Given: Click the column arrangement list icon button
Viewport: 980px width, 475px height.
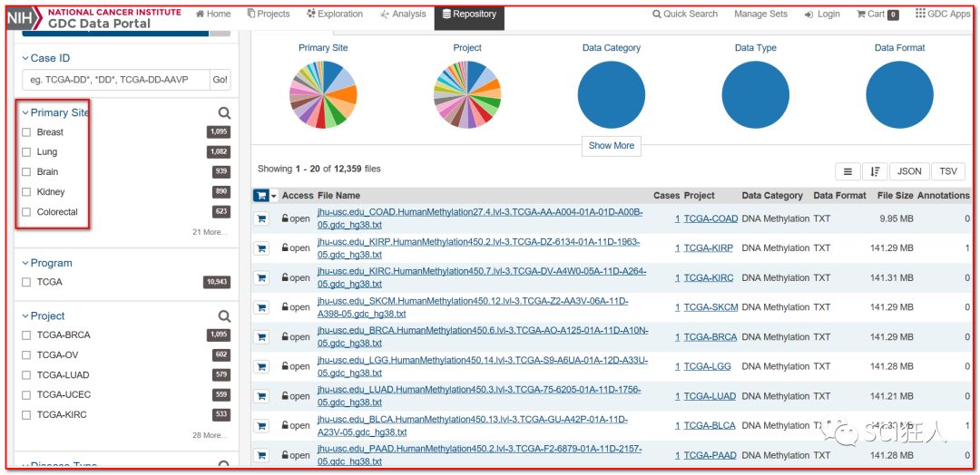Looking at the screenshot, I should coord(848,171).
